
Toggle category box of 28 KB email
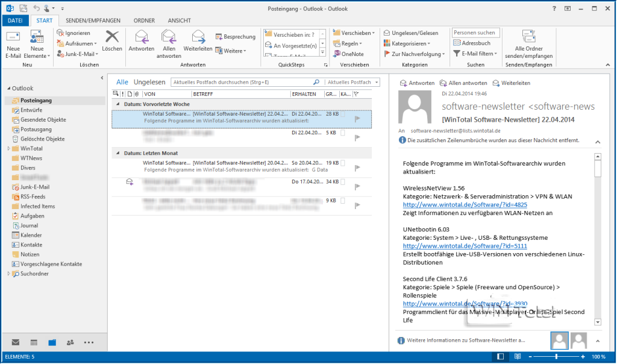pos(343,115)
